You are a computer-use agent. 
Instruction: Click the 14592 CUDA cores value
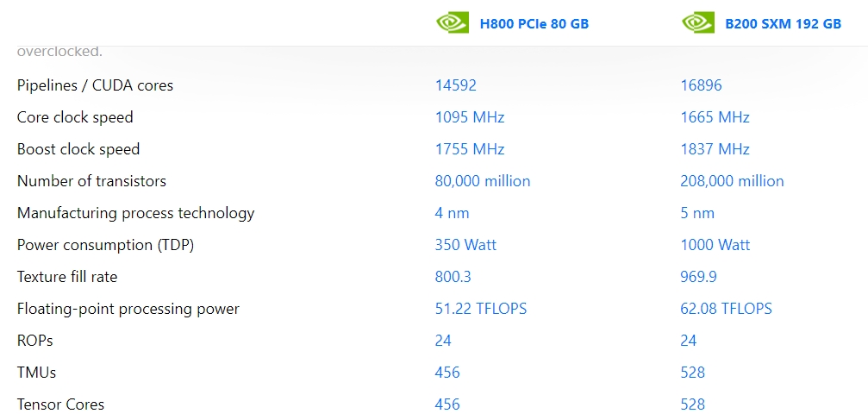[x=456, y=85]
